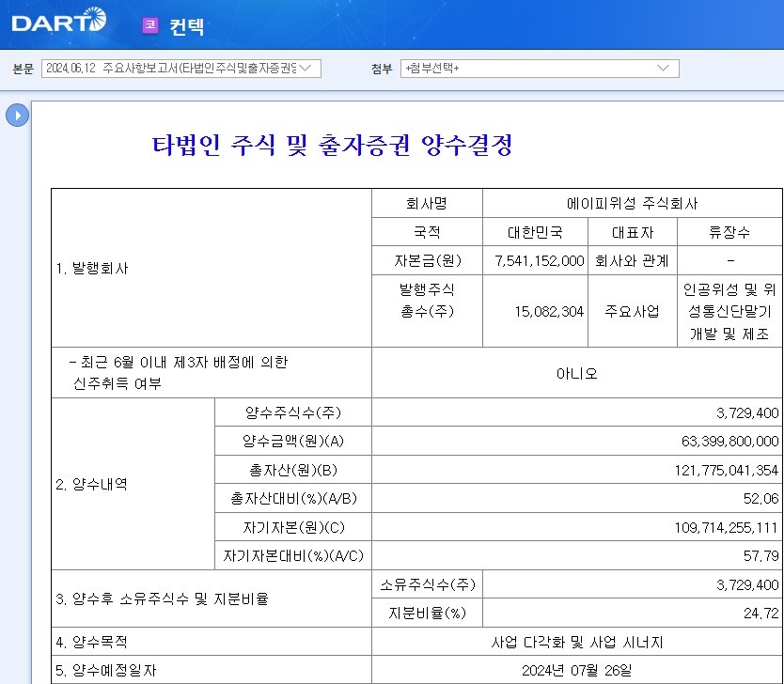Click the 대표자 value 류장수
The image size is (784, 684).
(x=729, y=232)
